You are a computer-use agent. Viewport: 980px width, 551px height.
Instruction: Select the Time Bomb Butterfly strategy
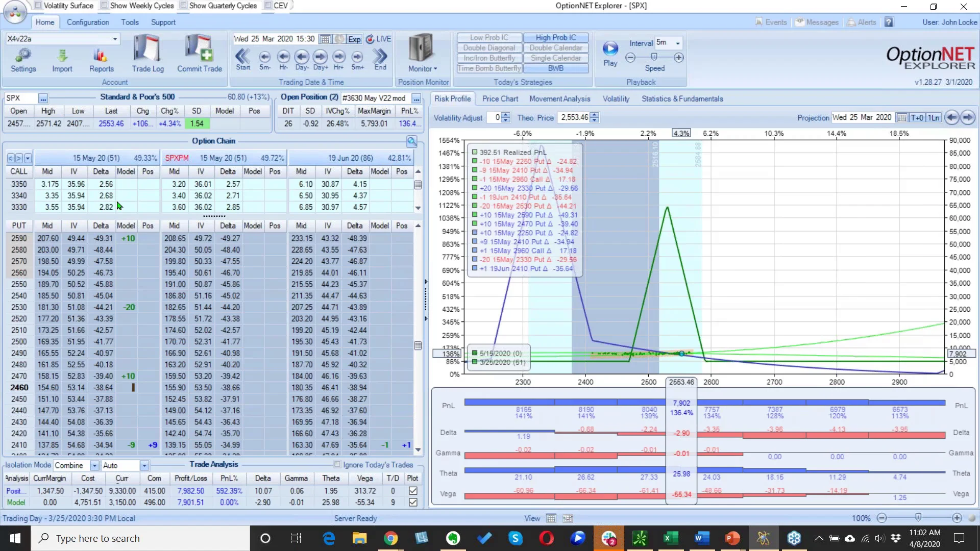click(x=489, y=68)
